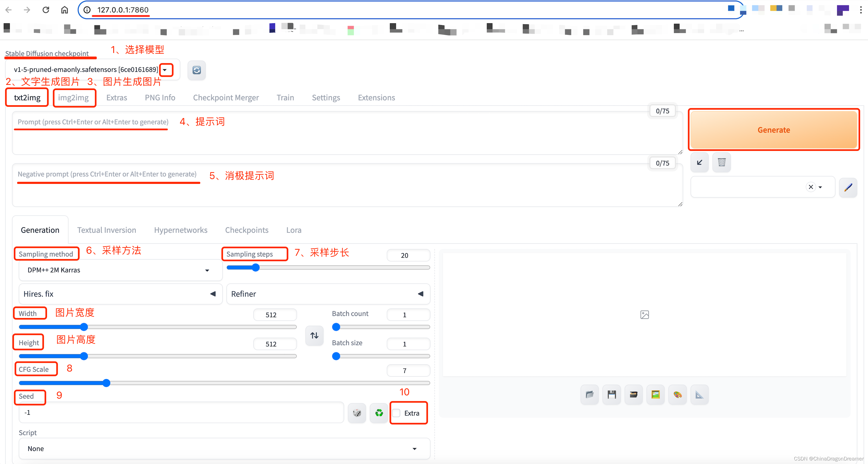The width and height of the screenshot is (868, 464).
Task: Randomize seed with the dice icon
Action: (x=357, y=413)
